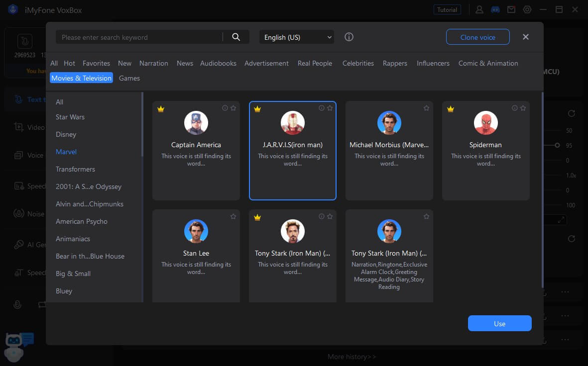Click the magnifier search icon

pos(236,37)
